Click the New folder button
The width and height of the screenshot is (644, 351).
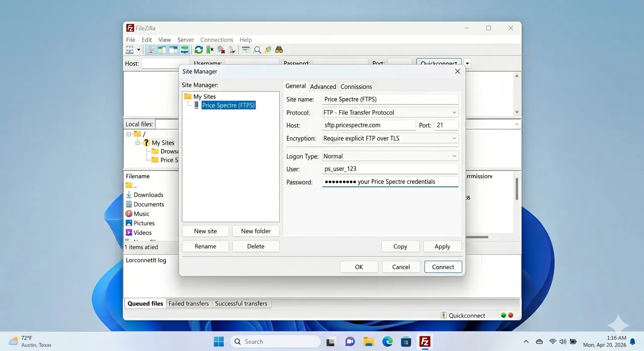point(256,231)
